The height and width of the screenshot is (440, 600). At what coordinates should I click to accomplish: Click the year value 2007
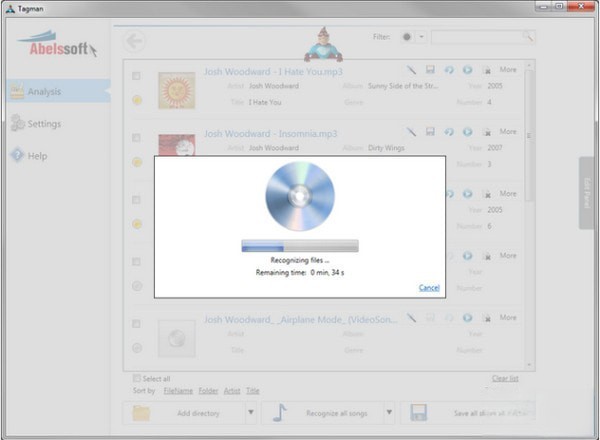pyautogui.click(x=495, y=148)
